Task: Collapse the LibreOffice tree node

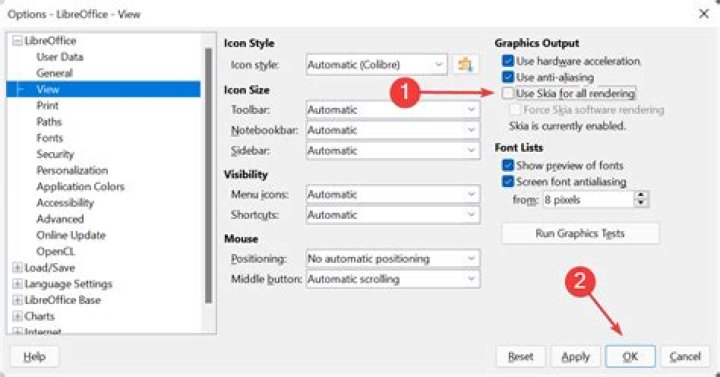Action: pyautogui.click(x=17, y=41)
